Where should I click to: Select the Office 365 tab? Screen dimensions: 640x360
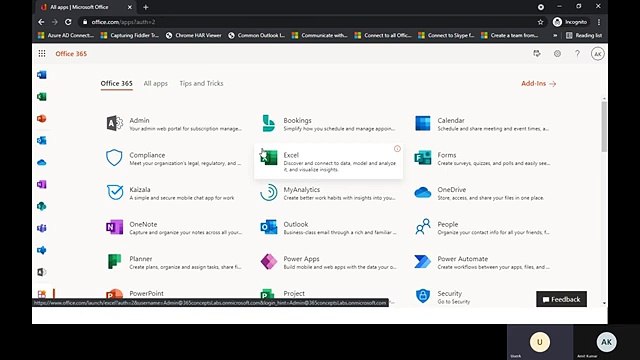tap(116, 83)
